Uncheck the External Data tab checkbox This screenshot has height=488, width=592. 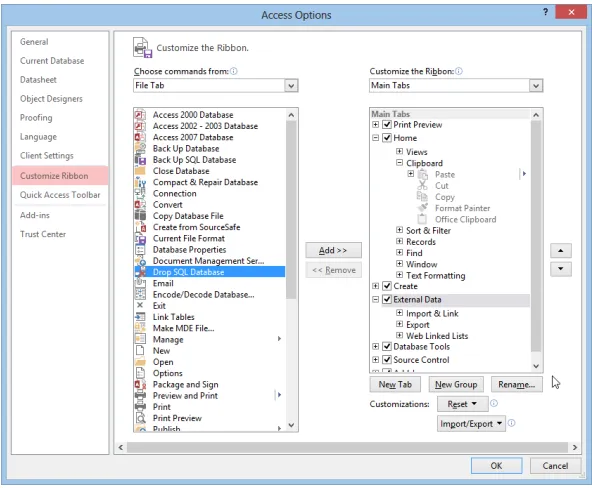tap(387, 299)
